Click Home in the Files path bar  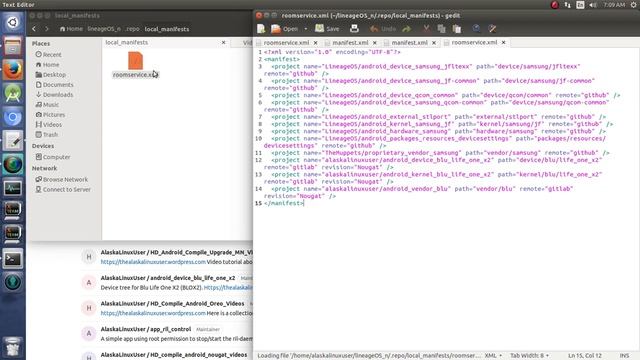pos(71,29)
